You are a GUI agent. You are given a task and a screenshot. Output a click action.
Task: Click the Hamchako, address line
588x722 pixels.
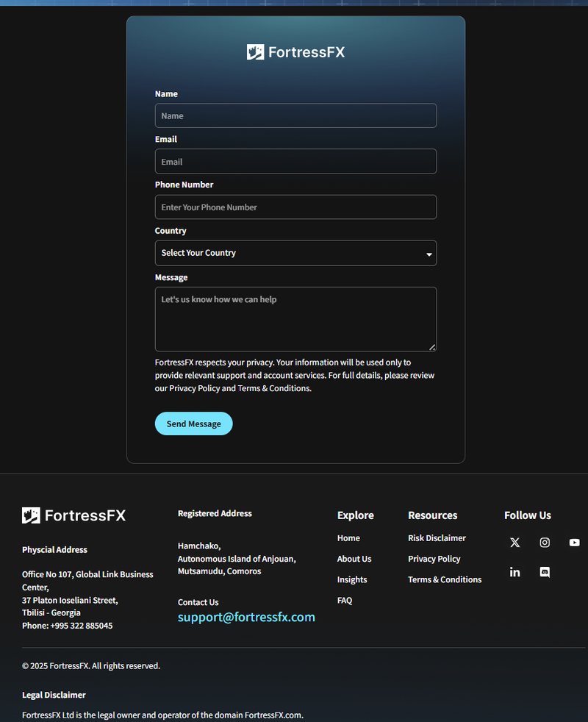click(x=199, y=546)
